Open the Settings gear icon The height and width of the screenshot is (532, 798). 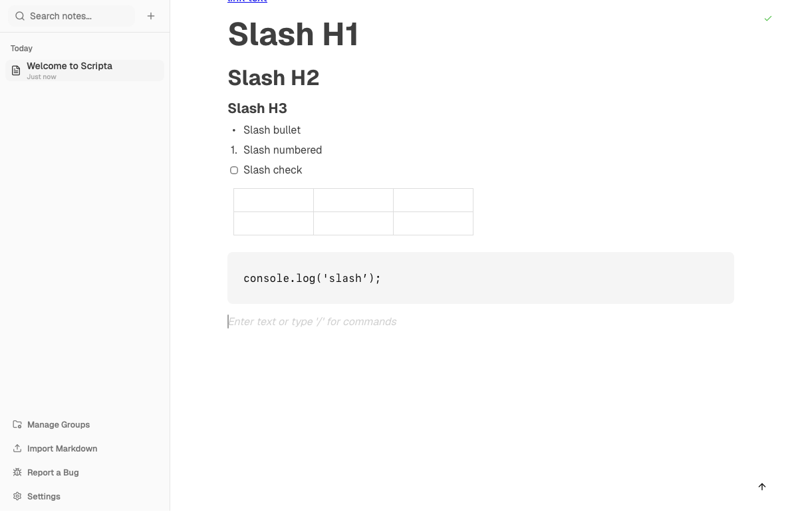tap(17, 496)
